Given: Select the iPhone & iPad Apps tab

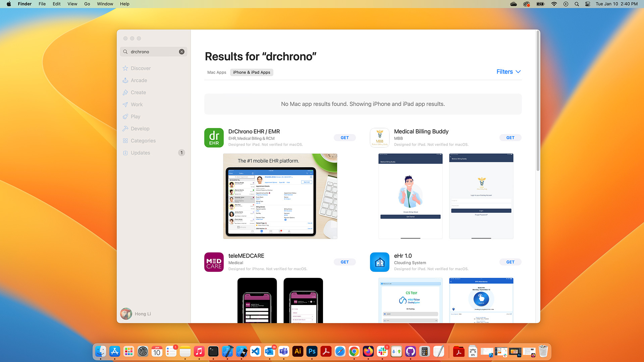Looking at the screenshot, I should [x=251, y=72].
